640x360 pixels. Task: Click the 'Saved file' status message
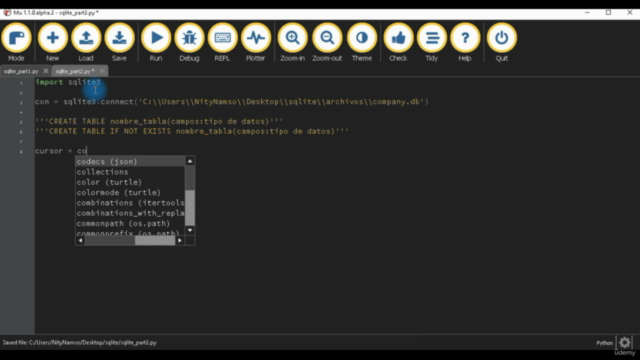[80, 342]
